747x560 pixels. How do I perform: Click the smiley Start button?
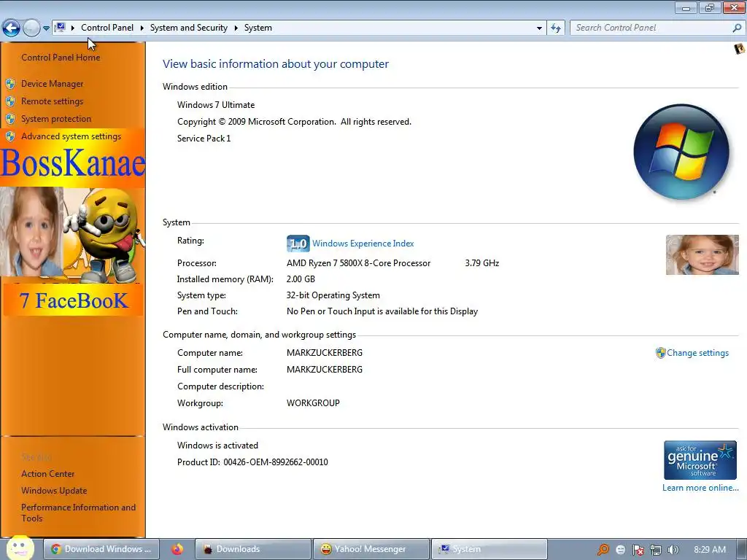pos(20,548)
